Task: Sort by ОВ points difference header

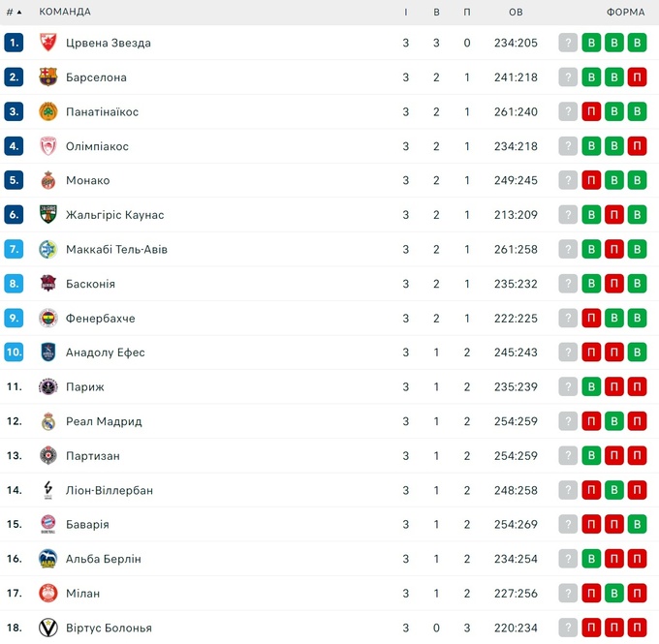Action: pos(516,12)
